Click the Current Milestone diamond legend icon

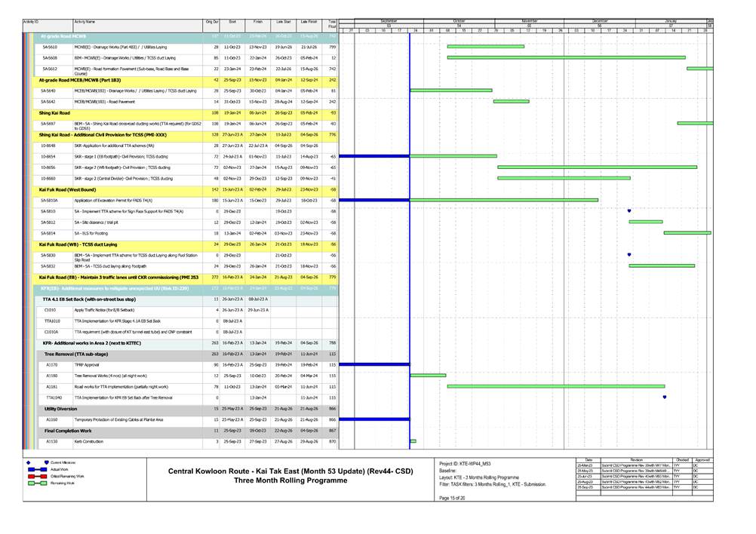click(28, 462)
